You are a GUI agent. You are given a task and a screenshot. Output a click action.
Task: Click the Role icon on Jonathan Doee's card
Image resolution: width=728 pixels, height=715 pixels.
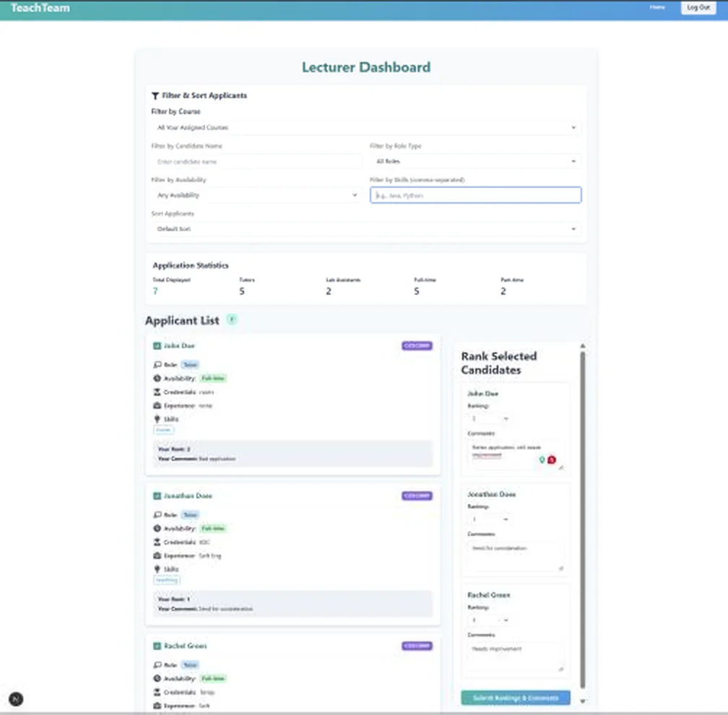(x=157, y=515)
